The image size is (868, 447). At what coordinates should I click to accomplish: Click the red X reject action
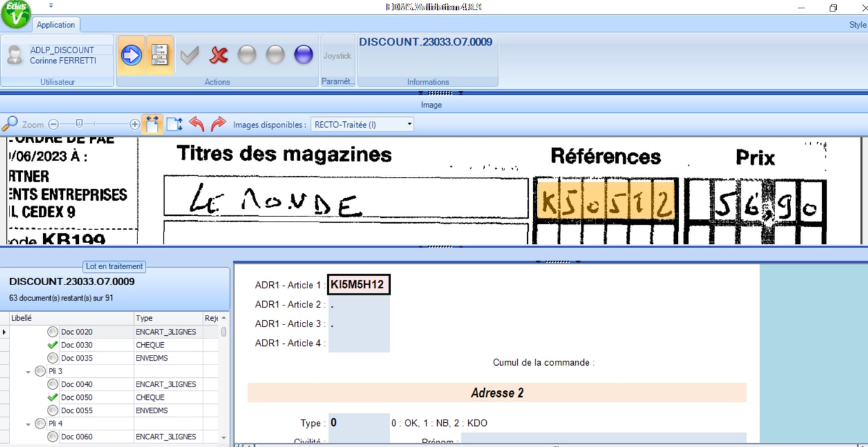(219, 55)
